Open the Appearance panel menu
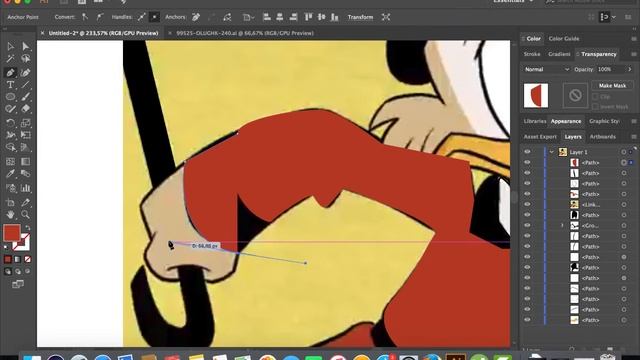This screenshot has width=640, height=360. (633, 121)
